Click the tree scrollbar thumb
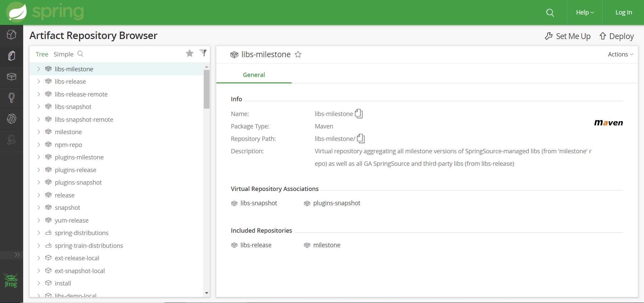Image resolution: width=644 pixels, height=303 pixels. click(206, 89)
